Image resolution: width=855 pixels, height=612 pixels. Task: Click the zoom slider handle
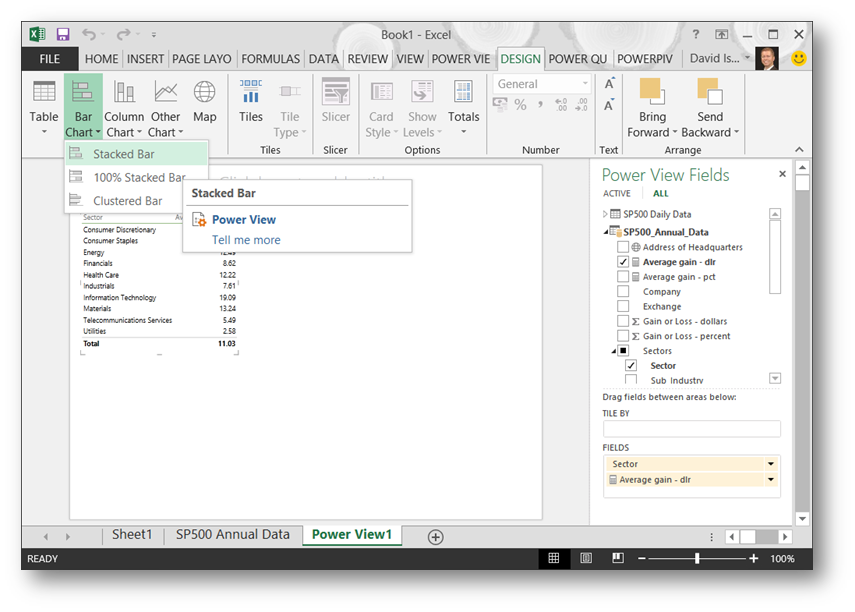697,558
